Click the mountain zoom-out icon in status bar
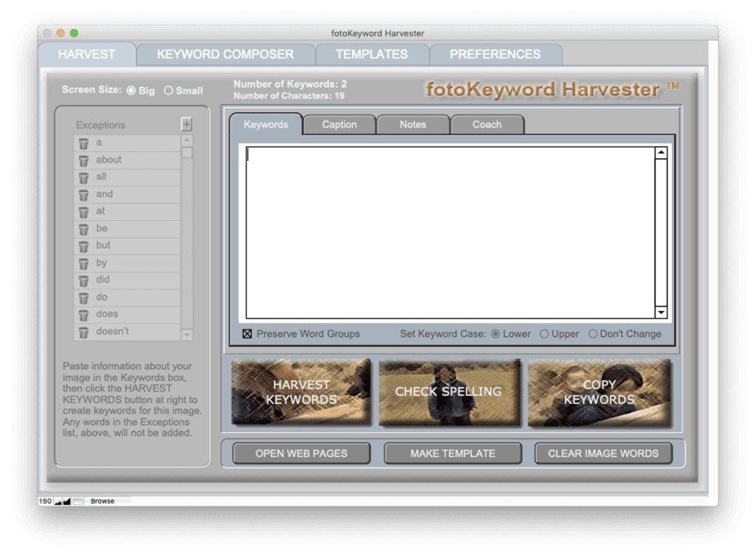 pos(58,501)
